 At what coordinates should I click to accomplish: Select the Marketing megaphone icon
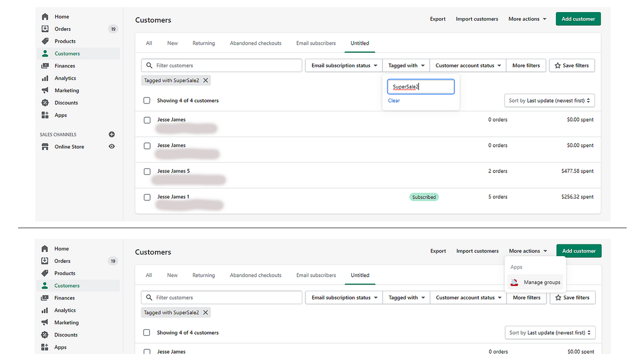(45, 90)
